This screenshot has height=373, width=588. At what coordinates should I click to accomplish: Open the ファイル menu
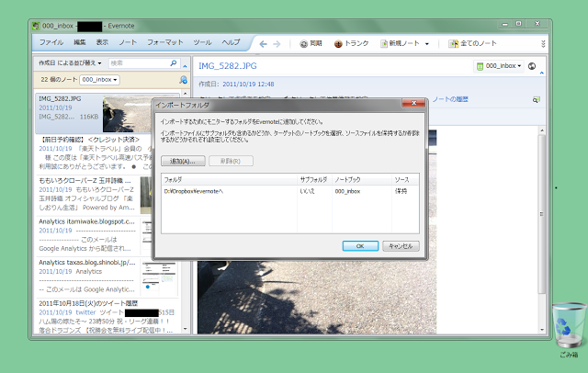click(51, 42)
